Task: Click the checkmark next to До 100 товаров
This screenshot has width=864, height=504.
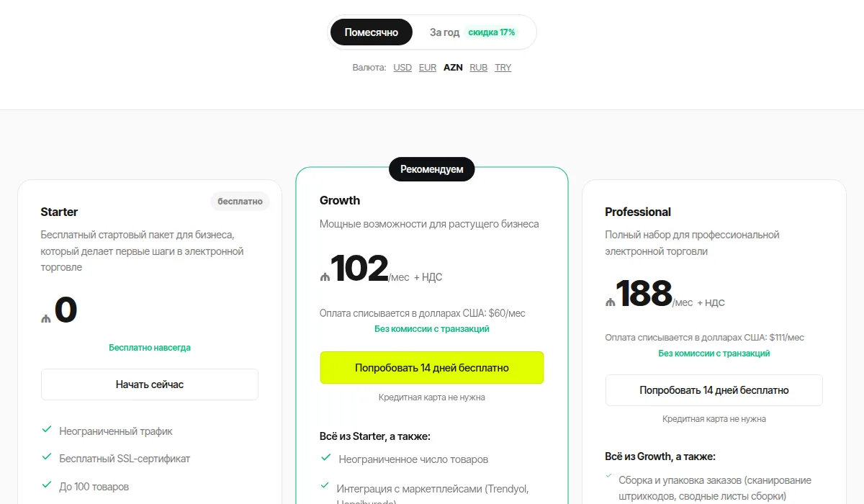Action: (x=47, y=485)
